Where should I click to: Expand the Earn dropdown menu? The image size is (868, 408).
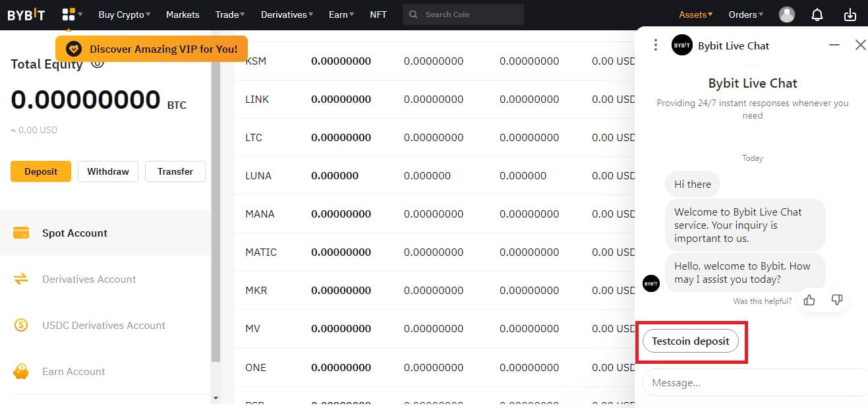[x=341, y=15]
